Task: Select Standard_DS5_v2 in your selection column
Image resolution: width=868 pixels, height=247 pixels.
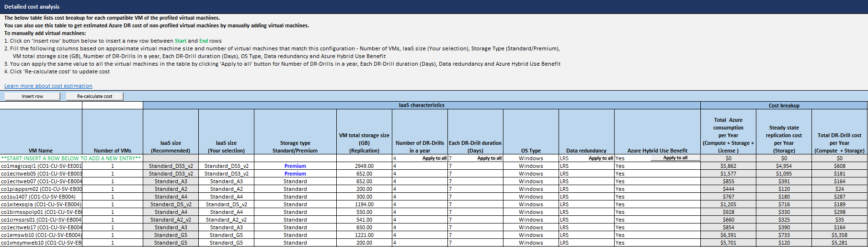Action: tap(226, 166)
